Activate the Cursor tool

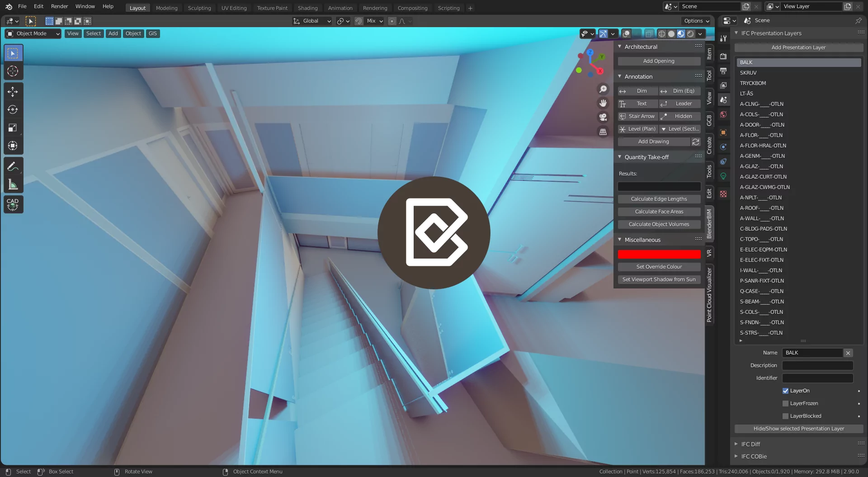(13, 71)
